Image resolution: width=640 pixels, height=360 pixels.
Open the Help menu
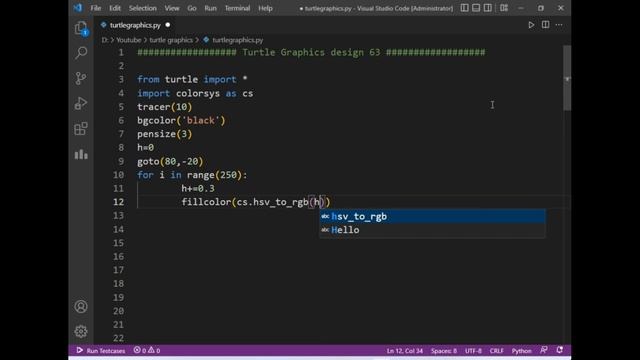pos(265,8)
